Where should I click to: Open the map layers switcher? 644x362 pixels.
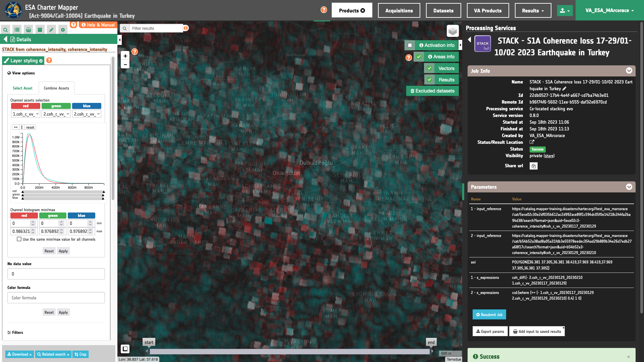(453, 31)
